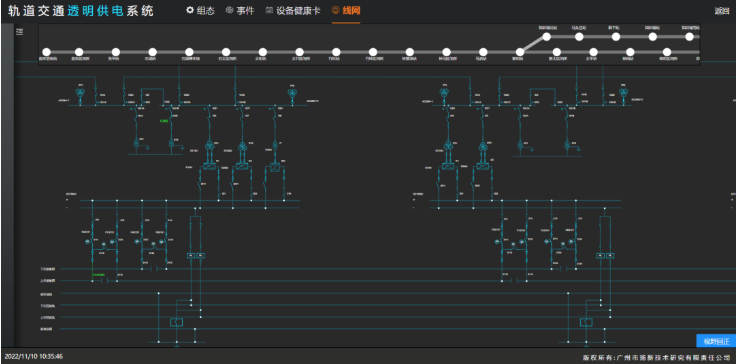The image size is (737, 364).
Task: Select the junction station where the line branches
Action: coord(520,52)
